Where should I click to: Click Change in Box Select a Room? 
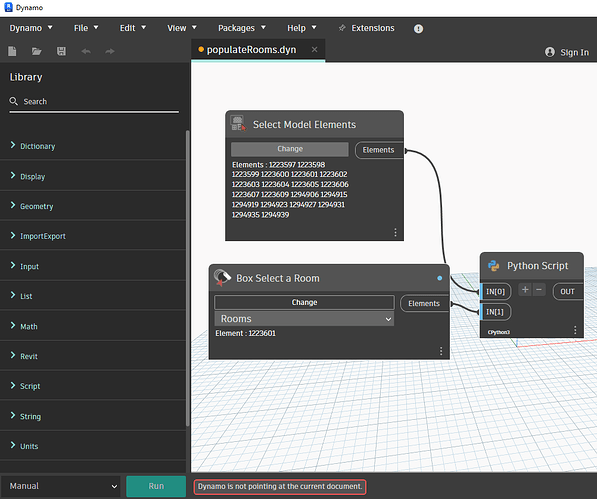304,302
